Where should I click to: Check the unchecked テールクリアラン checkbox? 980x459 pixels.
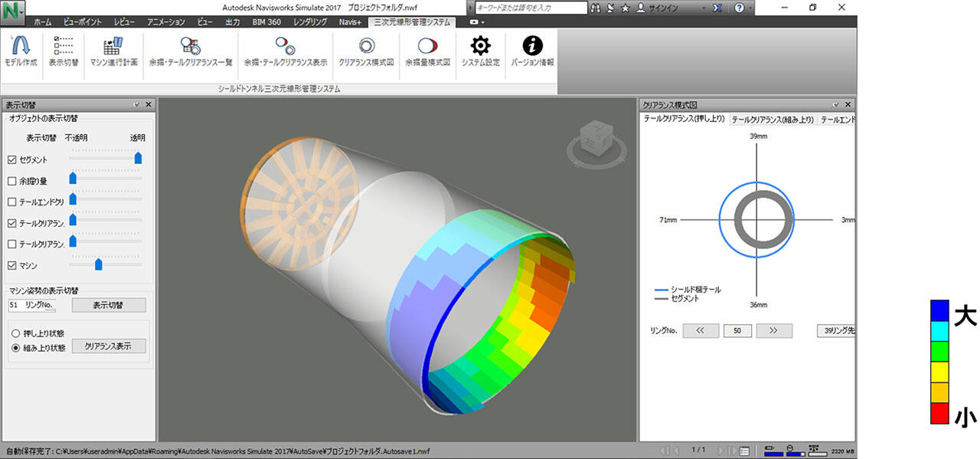tap(11, 244)
